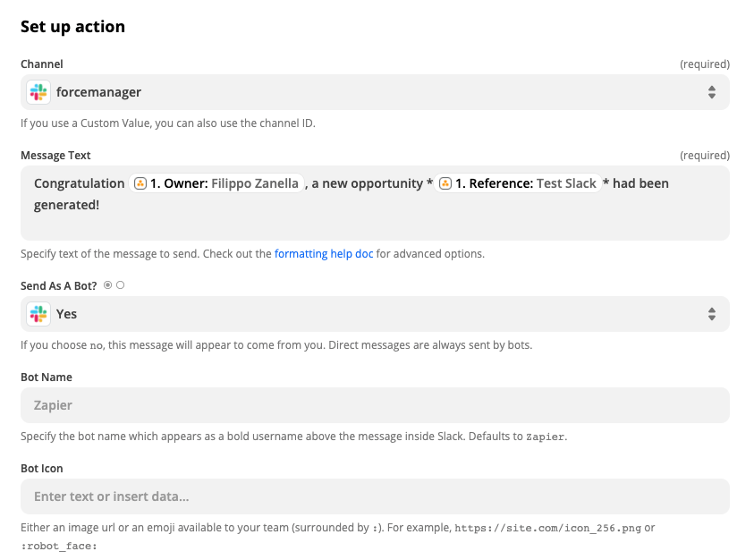Select the Reference: Test Slack data pill
The width and height of the screenshot is (754, 560).
pos(517,183)
